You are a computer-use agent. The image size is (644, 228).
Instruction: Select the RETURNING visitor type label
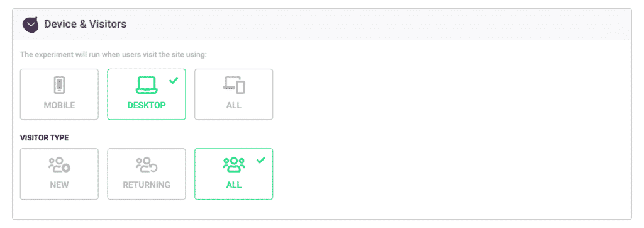(147, 185)
